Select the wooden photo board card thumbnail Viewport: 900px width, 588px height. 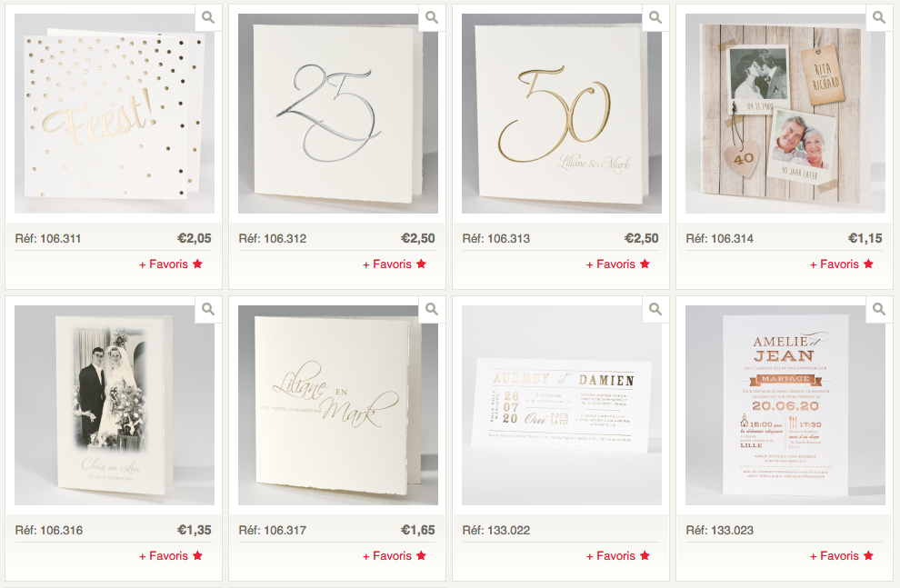click(785, 114)
